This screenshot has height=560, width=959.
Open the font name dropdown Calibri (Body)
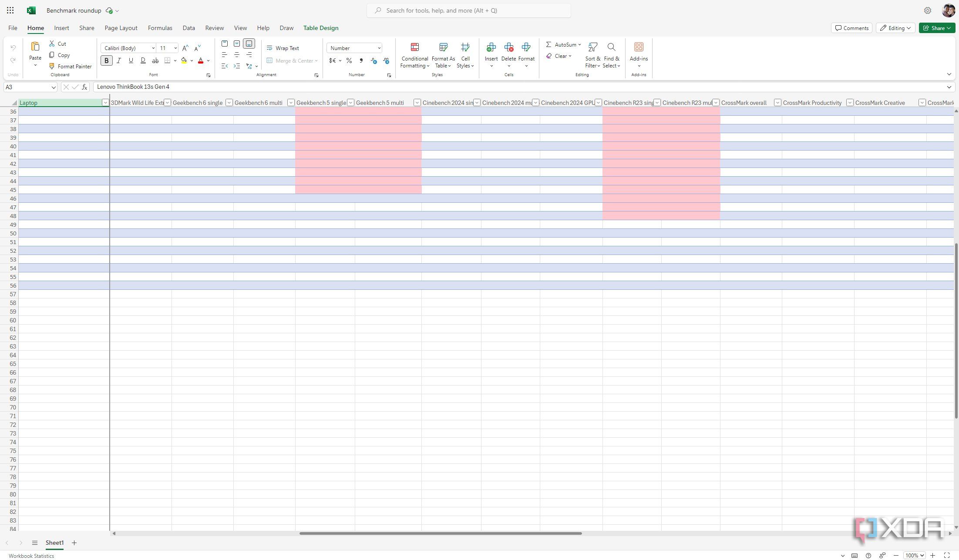pyautogui.click(x=153, y=48)
